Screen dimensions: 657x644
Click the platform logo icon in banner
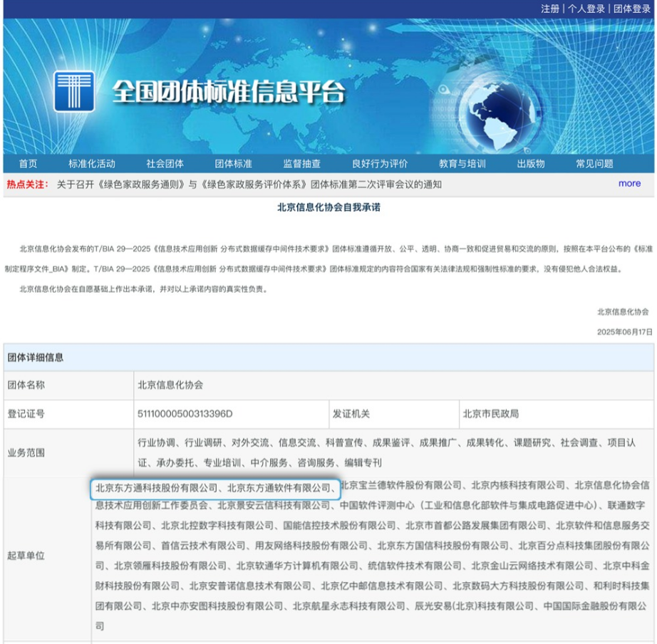coord(74,91)
